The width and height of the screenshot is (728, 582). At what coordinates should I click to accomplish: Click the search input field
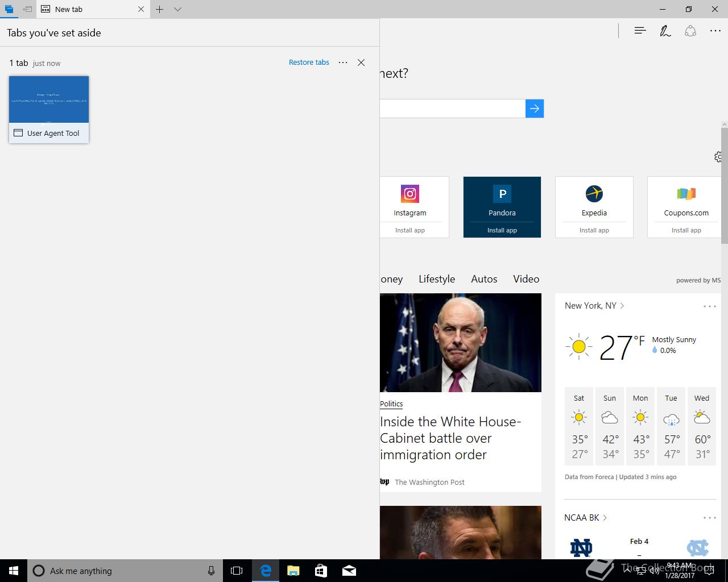(x=452, y=109)
